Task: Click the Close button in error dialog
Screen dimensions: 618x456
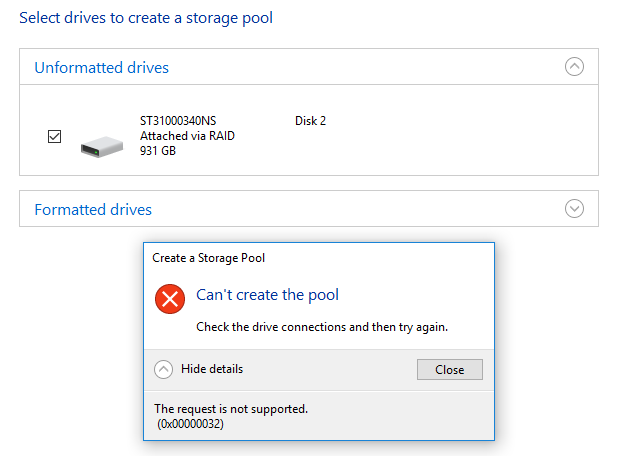Action: pyautogui.click(x=450, y=369)
